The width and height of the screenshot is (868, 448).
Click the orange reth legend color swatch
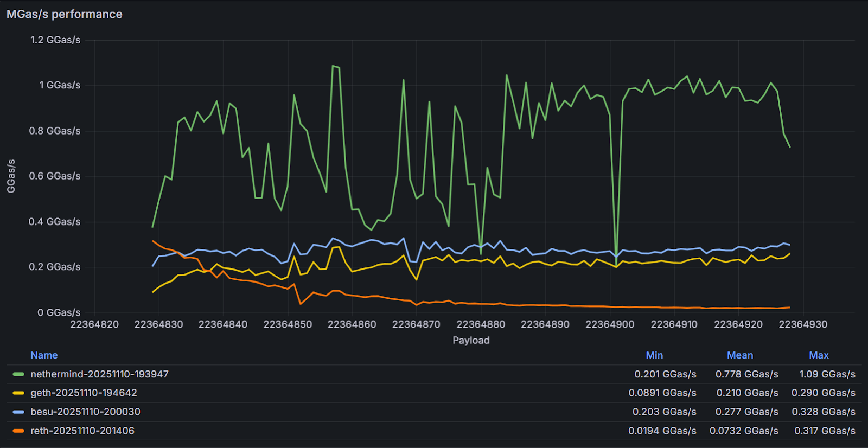pos(18,431)
